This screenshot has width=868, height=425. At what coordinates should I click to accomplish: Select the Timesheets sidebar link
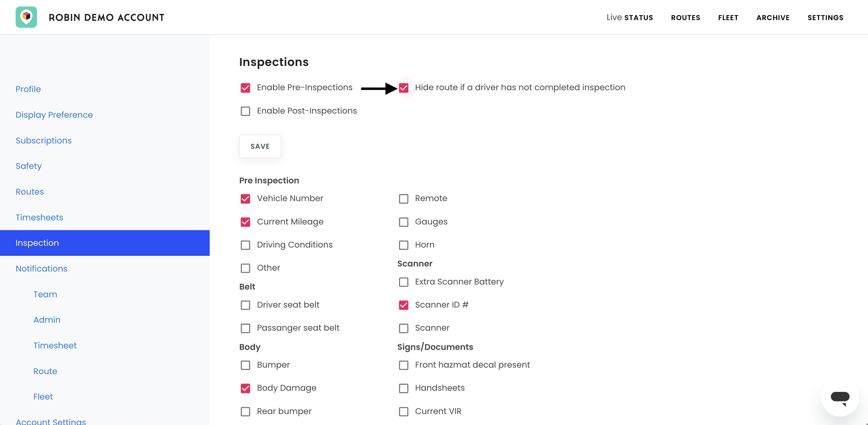pos(39,217)
